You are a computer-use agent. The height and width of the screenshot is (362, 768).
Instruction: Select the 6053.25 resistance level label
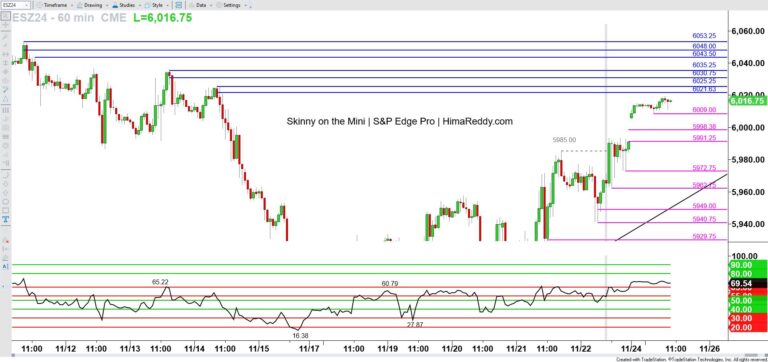click(704, 36)
